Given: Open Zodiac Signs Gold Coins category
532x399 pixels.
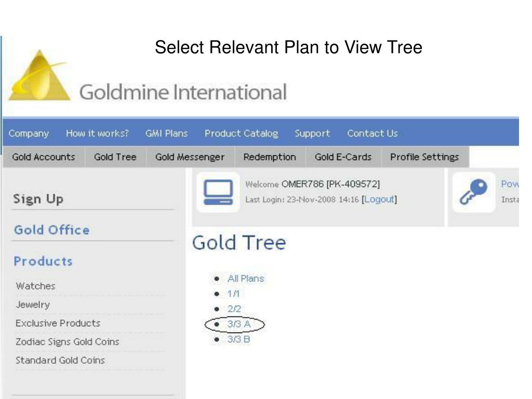Looking at the screenshot, I should point(68,342).
